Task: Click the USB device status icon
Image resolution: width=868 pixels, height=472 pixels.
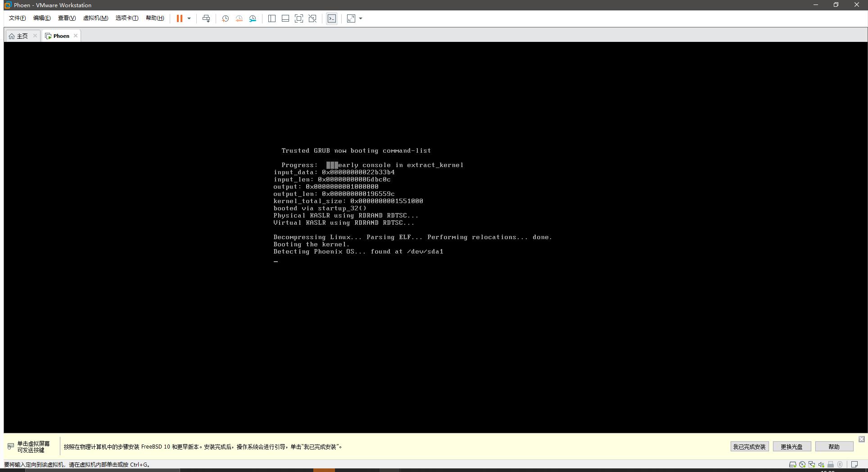Action: pos(831,464)
